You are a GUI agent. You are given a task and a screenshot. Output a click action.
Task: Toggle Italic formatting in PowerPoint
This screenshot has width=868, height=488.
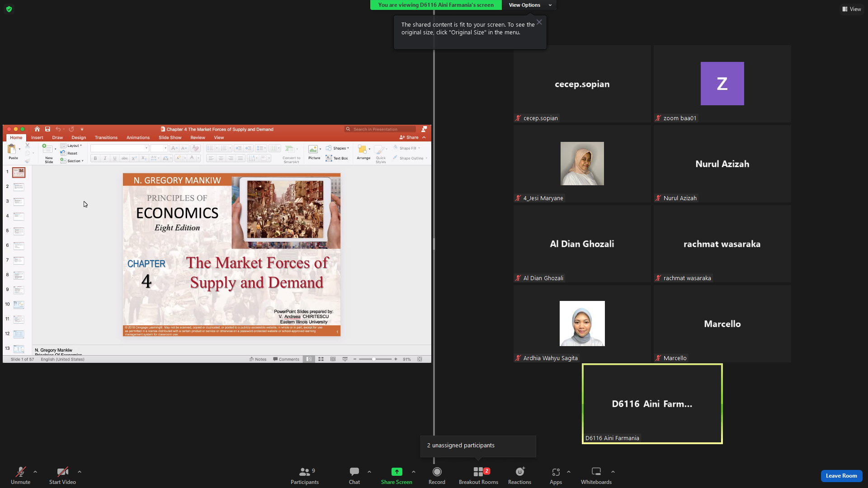105,158
